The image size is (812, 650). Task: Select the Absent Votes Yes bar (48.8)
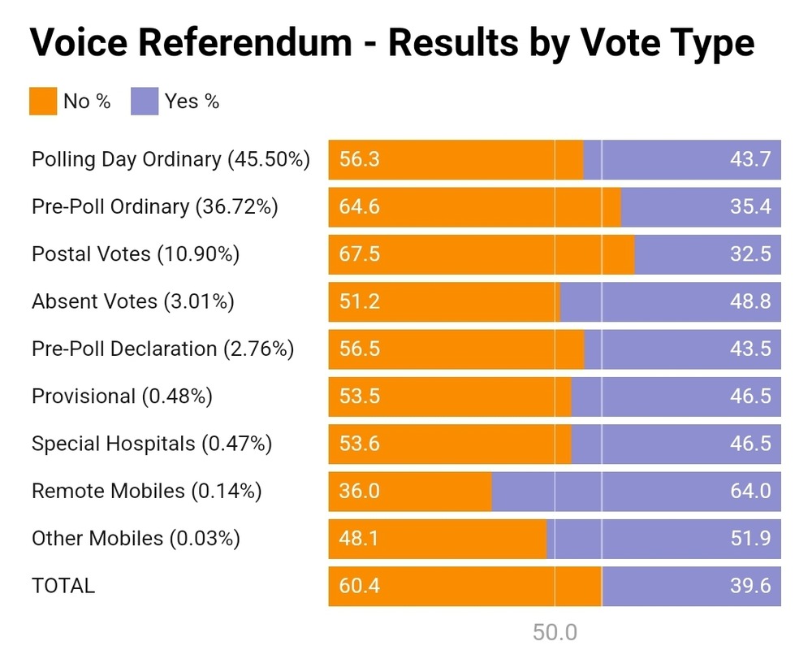pyautogui.click(x=671, y=301)
